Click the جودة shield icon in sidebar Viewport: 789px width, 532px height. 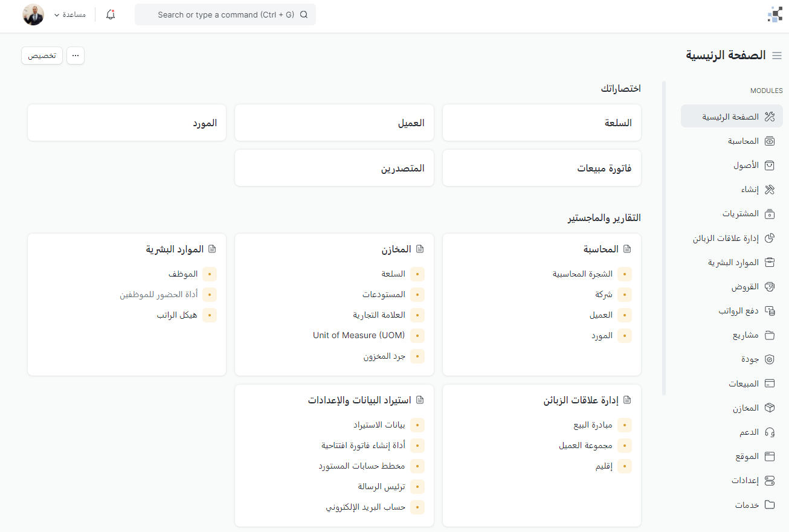[770, 359]
